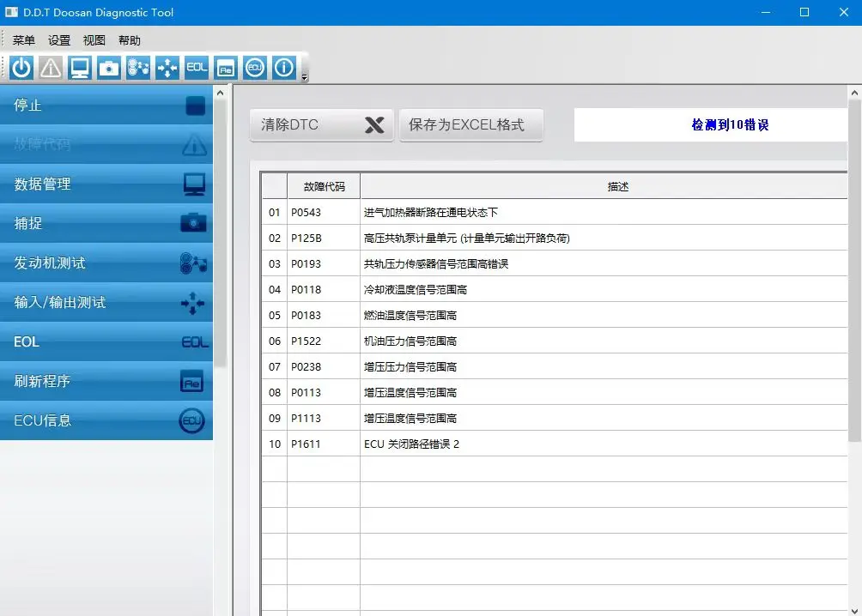Open the 帮助 menu
Image resolution: width=862 pixels, height=616 pixels.
tap(130, 40)
